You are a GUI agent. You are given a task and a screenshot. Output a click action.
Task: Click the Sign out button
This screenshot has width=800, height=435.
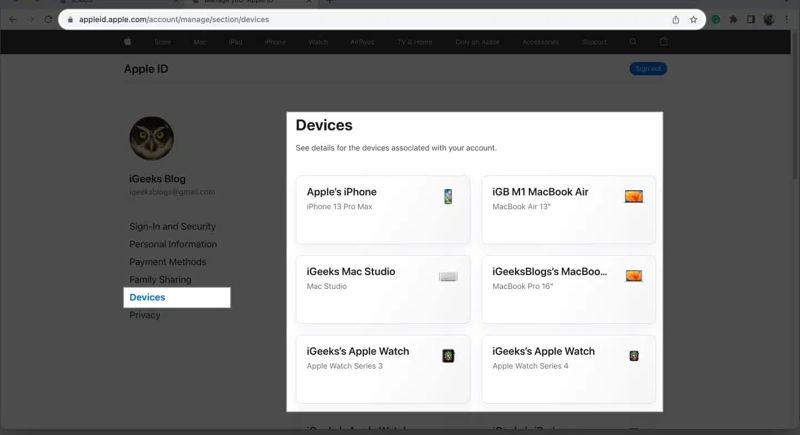click(648, 68)
